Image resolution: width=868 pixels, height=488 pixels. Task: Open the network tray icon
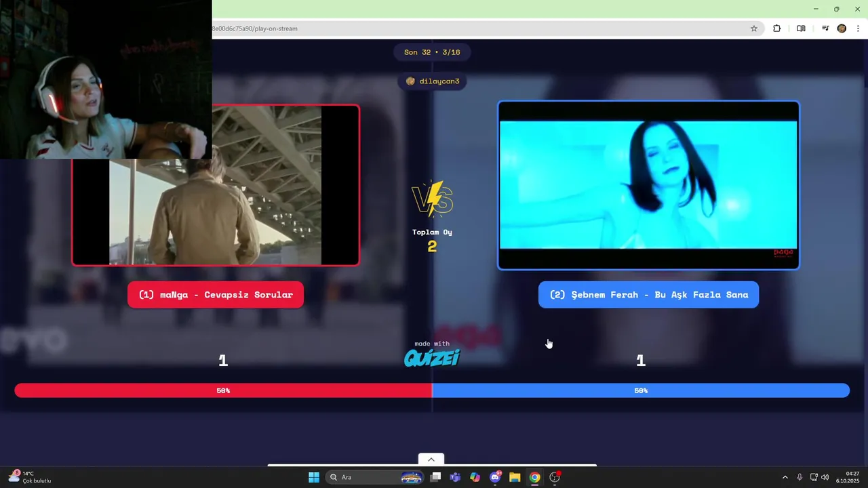(814, 477)
